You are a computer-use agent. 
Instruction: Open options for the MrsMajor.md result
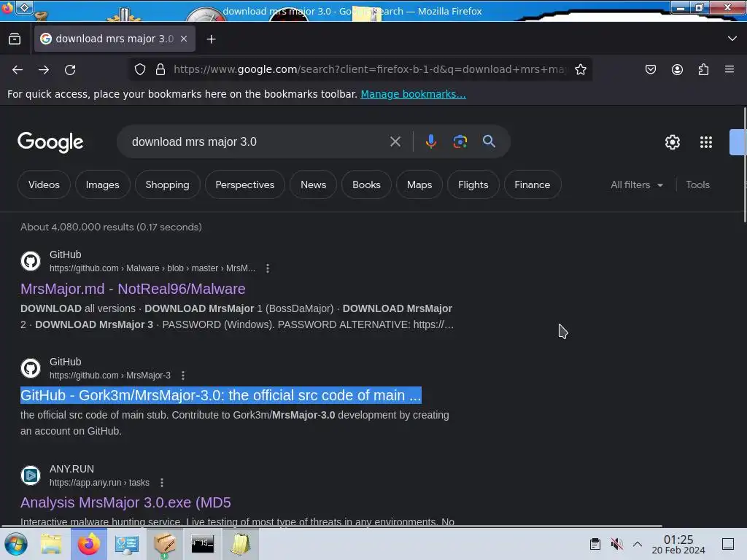coord(268,268)
